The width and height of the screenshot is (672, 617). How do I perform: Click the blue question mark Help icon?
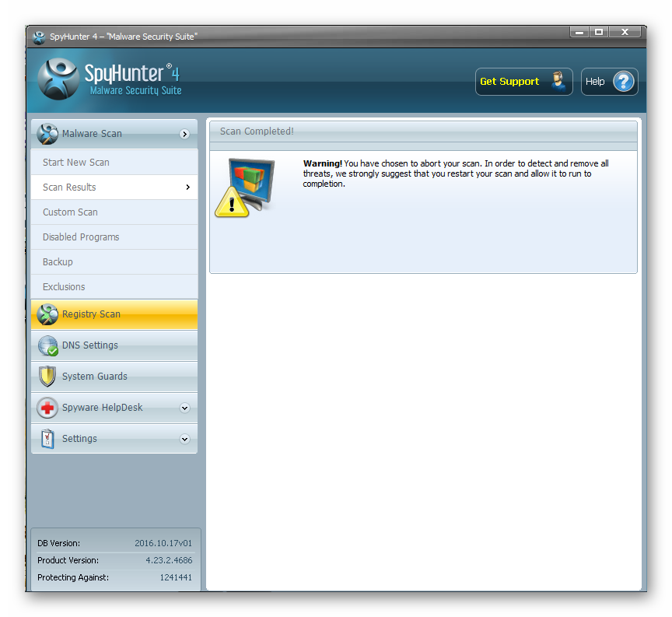point(623,82)
